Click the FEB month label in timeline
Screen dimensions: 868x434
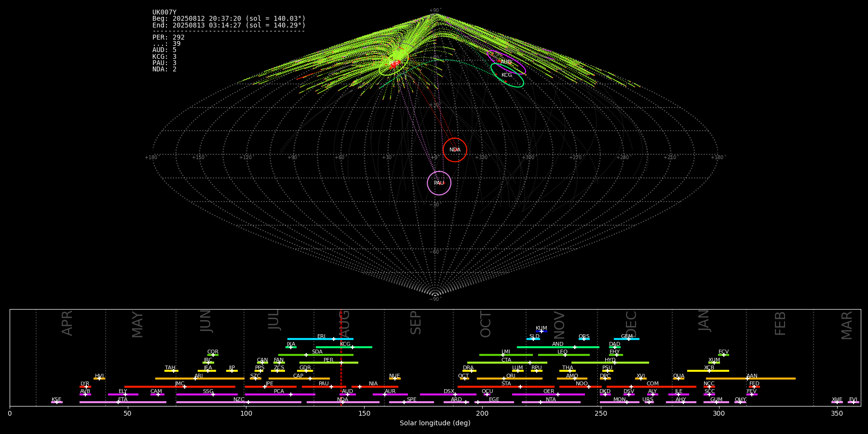pos(780,323)
